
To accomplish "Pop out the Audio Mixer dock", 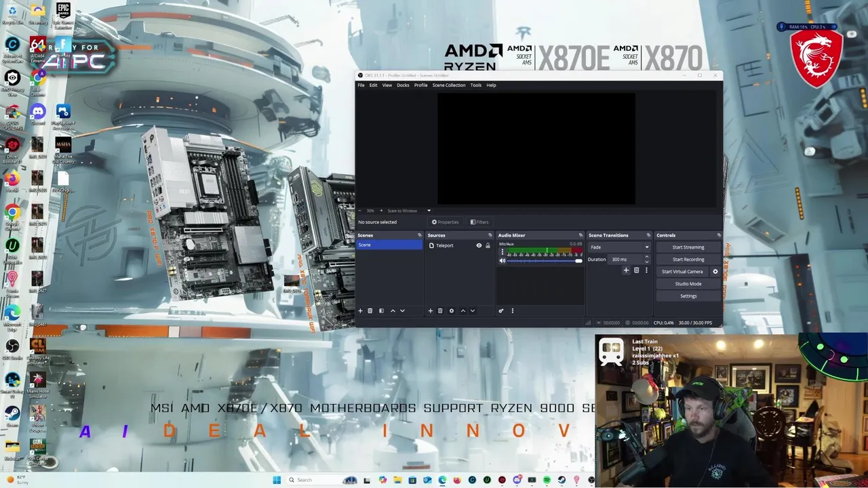I will (580, 235).
